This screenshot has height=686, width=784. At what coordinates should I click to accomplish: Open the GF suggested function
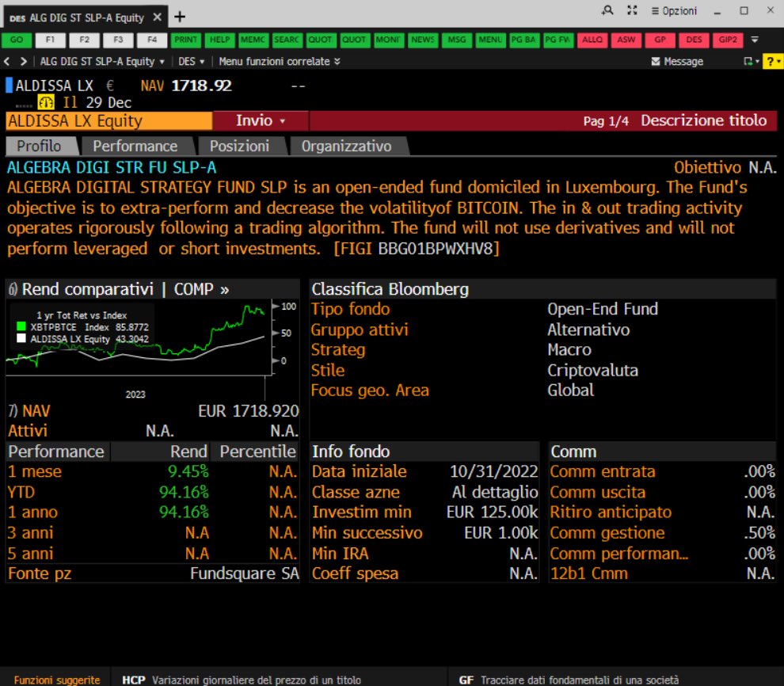pyautogui.click(x=569, y=680)
